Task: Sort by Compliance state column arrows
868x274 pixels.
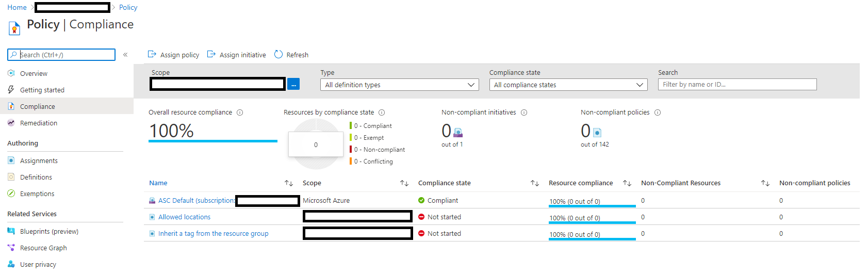Action: 535,183
